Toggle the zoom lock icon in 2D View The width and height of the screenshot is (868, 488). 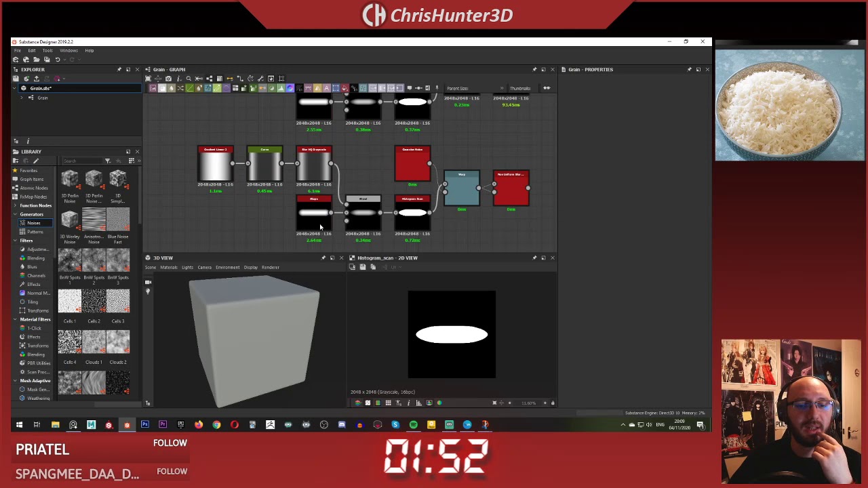(553, 403)
